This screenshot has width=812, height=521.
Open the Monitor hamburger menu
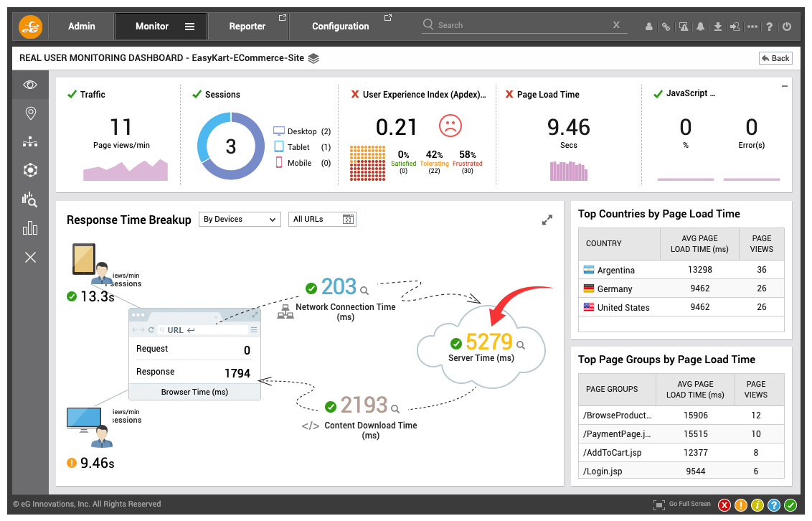190,27
